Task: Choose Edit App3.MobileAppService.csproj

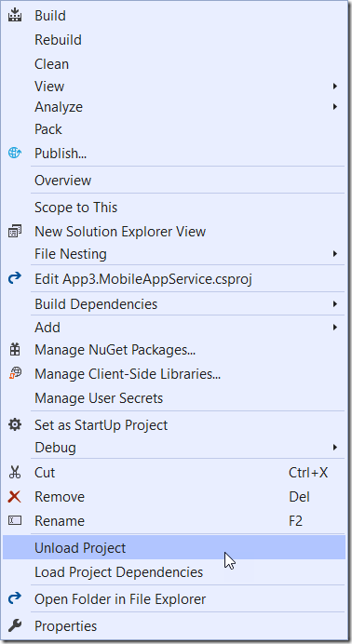Action: [x=174, y=279]
